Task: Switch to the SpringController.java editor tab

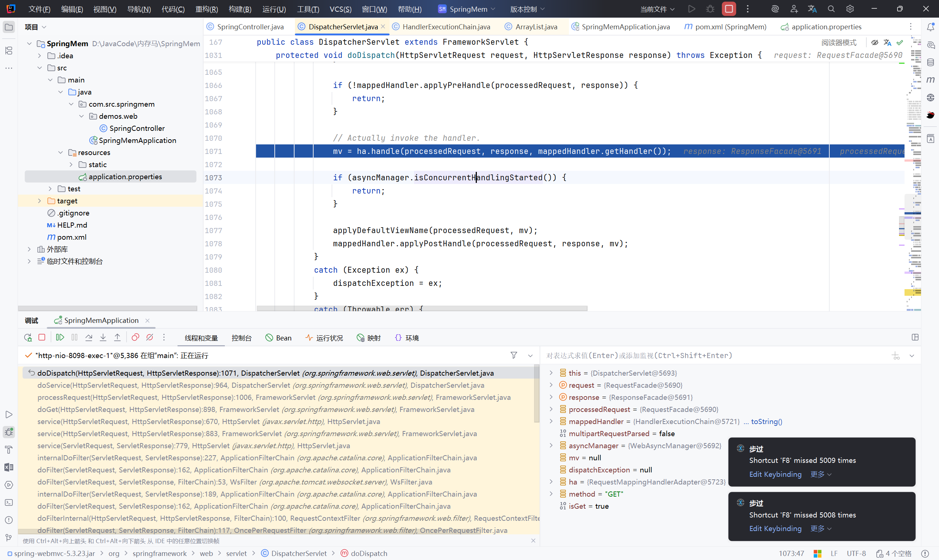Action: pos(249,26)
